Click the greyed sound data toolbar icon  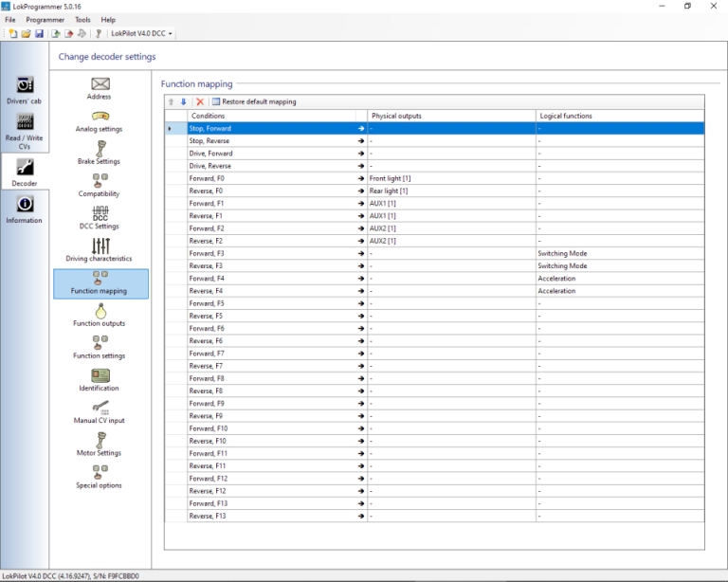82,33
